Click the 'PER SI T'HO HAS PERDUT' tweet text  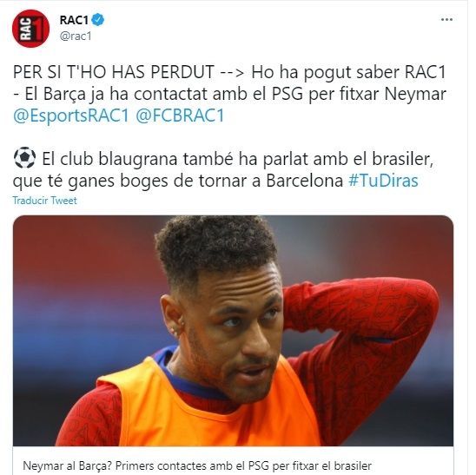[x=113, y=72]
